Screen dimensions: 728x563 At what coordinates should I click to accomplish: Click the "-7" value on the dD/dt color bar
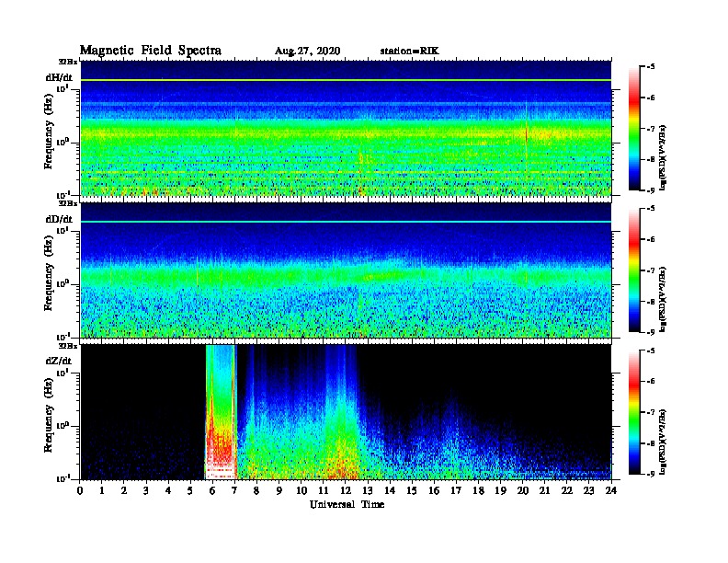pos(650,270)
